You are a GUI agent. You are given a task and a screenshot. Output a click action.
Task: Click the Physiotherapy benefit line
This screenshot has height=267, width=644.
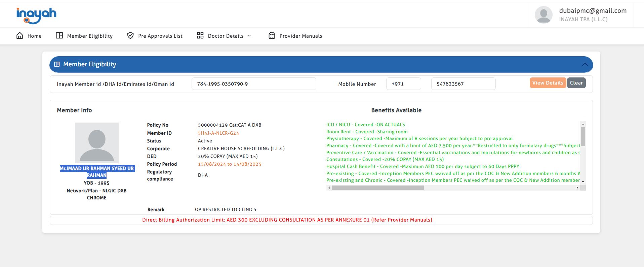coord(419,138)
